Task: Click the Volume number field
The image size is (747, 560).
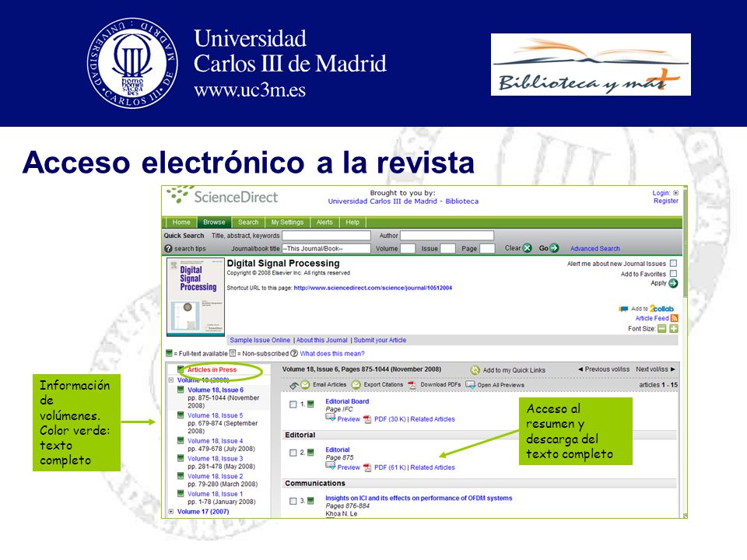Action: 408,249
